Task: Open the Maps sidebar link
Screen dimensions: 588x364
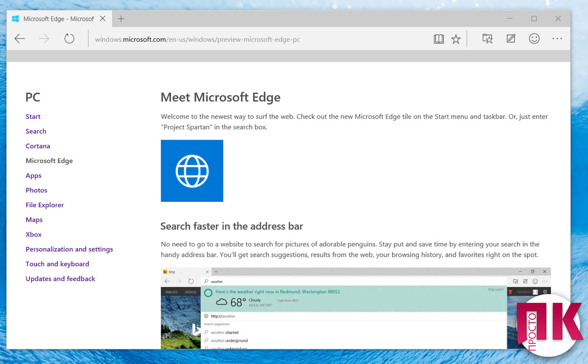Action: coord(34,219)
